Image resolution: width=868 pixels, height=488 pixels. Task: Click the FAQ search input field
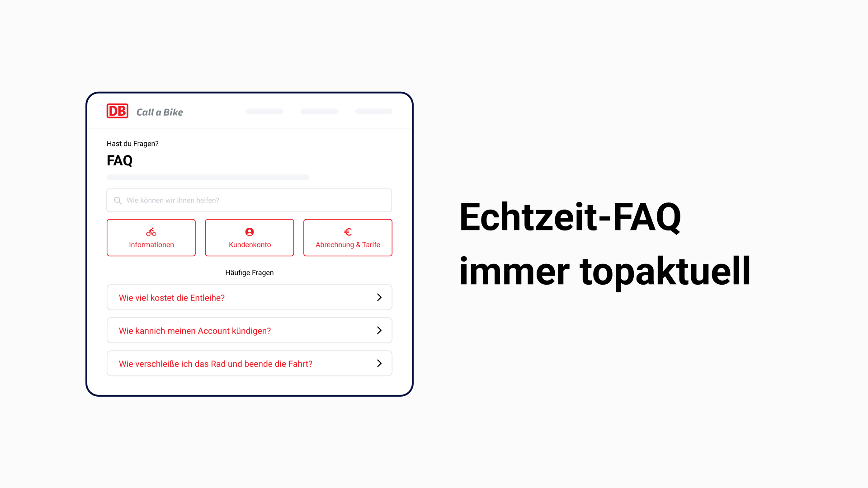[x=249, y=200]
